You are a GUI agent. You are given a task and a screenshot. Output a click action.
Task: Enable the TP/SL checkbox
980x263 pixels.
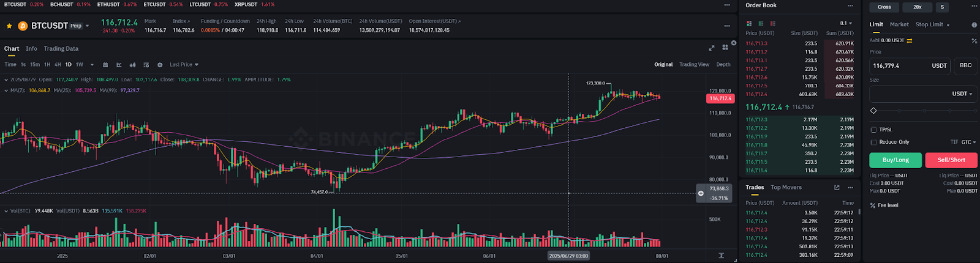coord(873,130)
